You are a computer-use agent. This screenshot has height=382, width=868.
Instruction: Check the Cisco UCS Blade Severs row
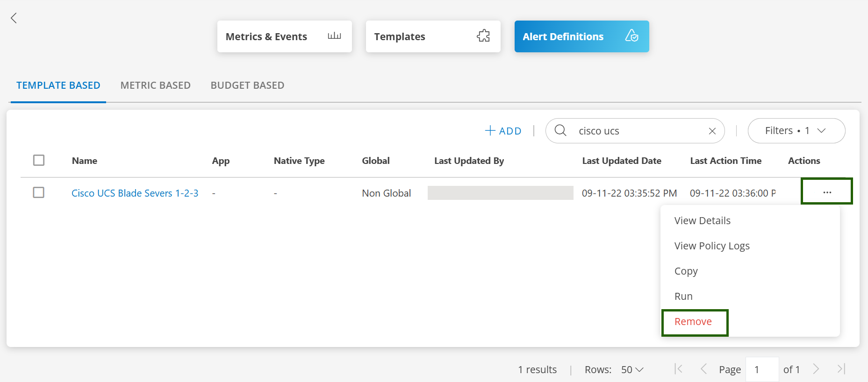[39, 192]
